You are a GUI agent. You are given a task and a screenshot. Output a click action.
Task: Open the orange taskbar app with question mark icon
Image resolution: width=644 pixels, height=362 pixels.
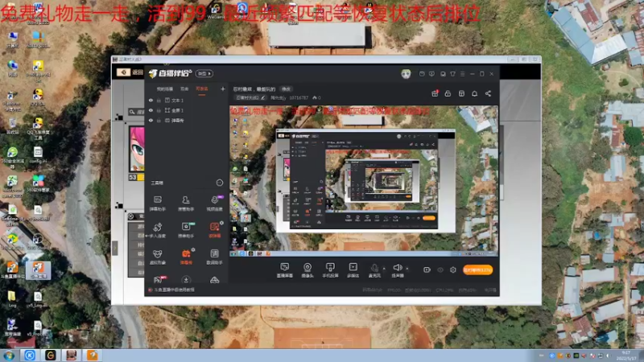click(92, 355)
